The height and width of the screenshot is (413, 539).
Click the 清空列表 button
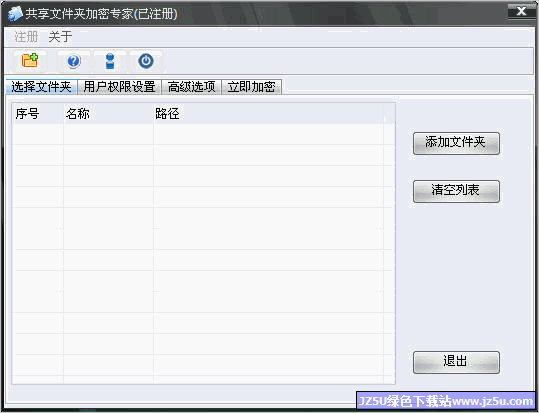(x=456, y=191)
